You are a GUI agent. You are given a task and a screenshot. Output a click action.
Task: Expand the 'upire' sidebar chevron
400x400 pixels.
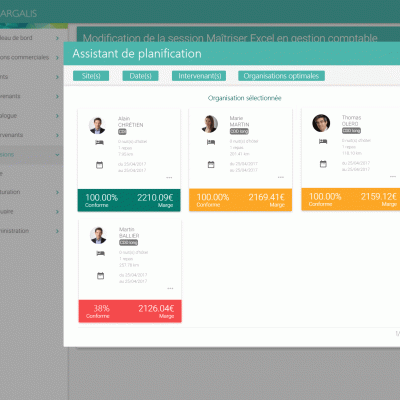tap(57, 212)
